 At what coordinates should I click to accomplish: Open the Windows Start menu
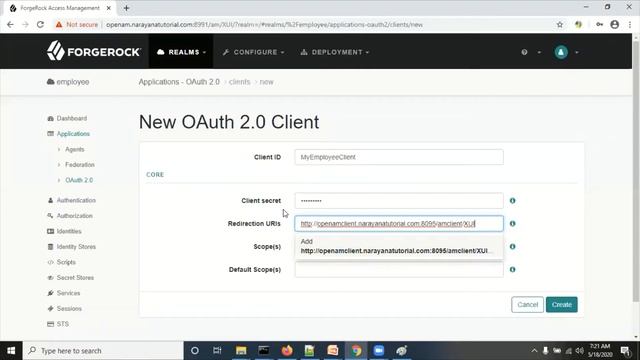click(11, 351)
